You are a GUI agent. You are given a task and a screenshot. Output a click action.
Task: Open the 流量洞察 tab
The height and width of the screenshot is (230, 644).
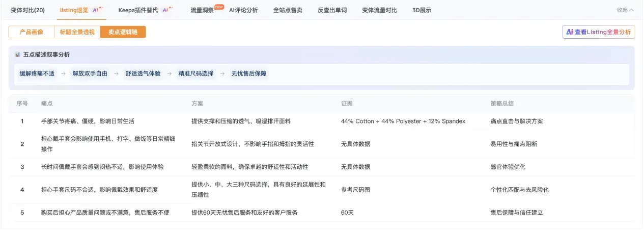202,10
